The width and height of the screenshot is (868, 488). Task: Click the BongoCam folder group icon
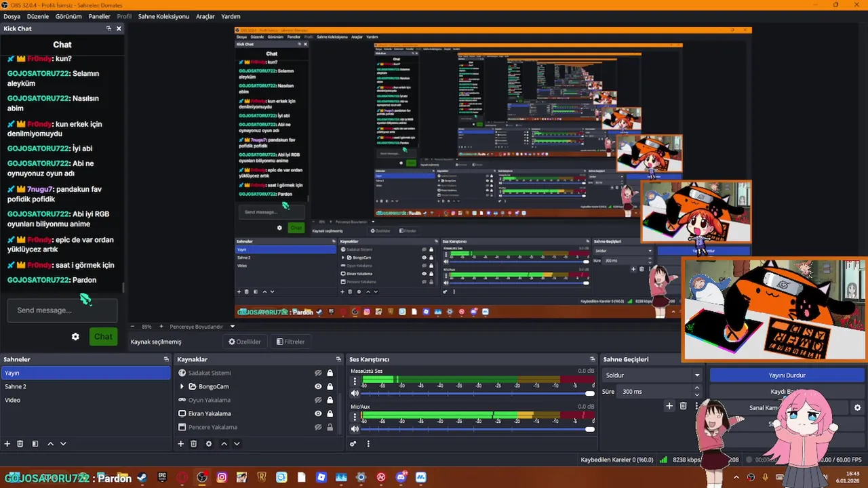(193, 386)
